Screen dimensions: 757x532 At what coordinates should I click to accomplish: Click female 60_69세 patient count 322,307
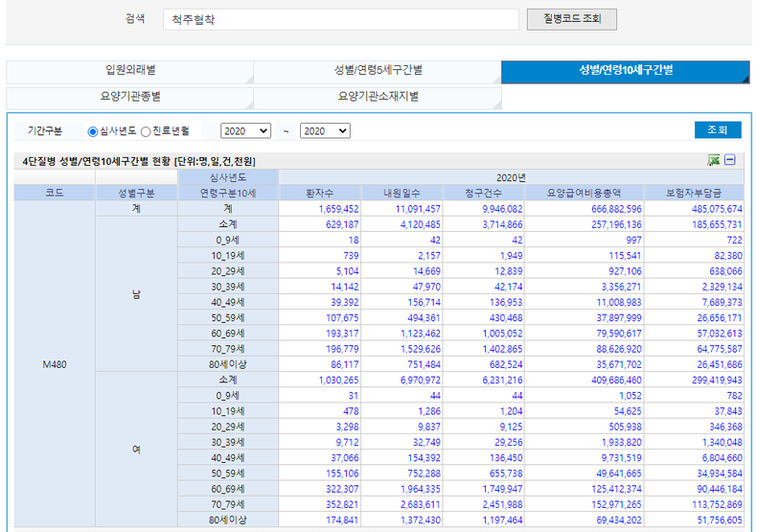(x=342, y=489)
